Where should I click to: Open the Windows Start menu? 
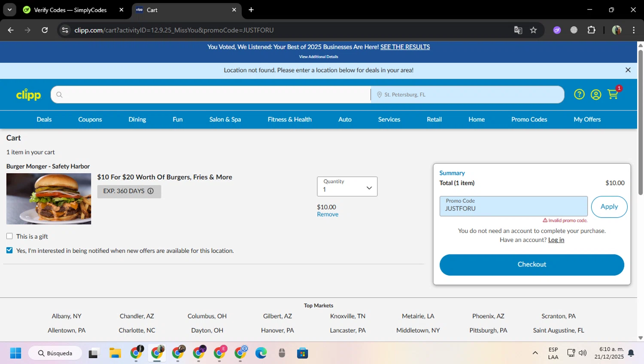(15, 353)
